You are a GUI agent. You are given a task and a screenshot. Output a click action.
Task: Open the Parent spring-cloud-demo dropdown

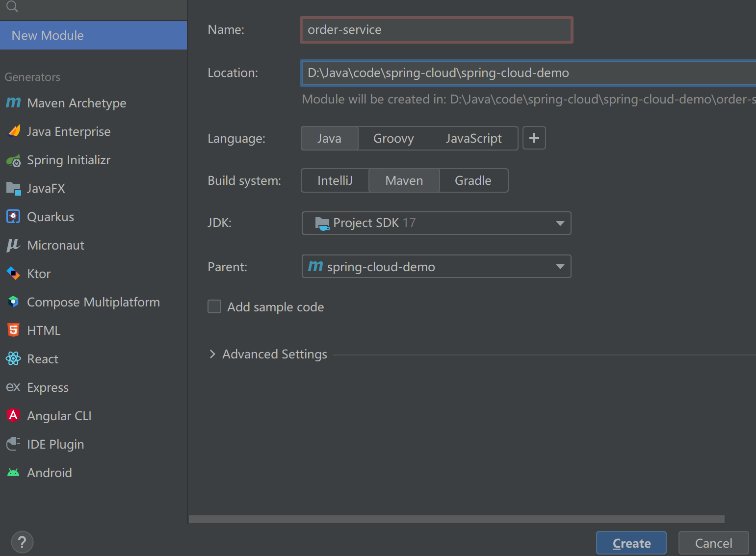pos(437,266)
